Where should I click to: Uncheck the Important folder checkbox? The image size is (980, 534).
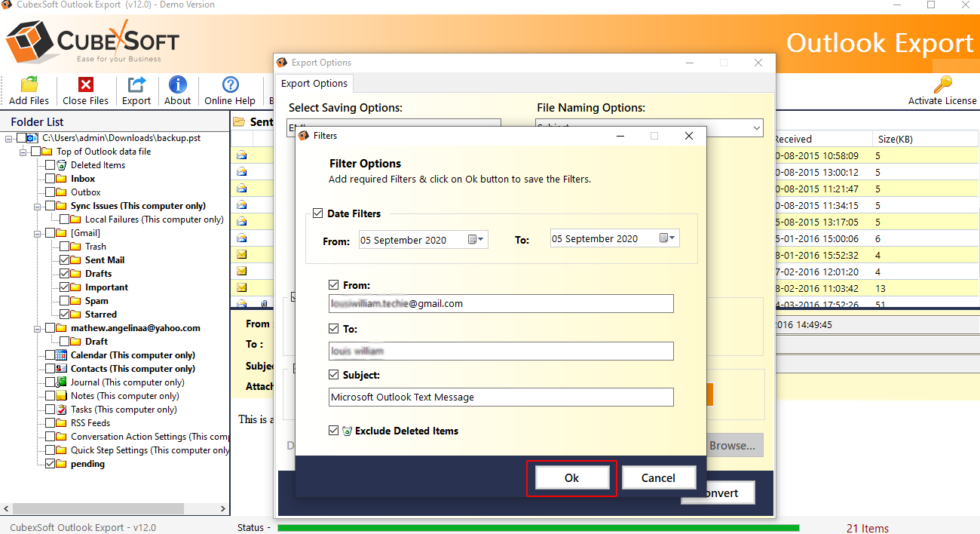click(65, 287)
